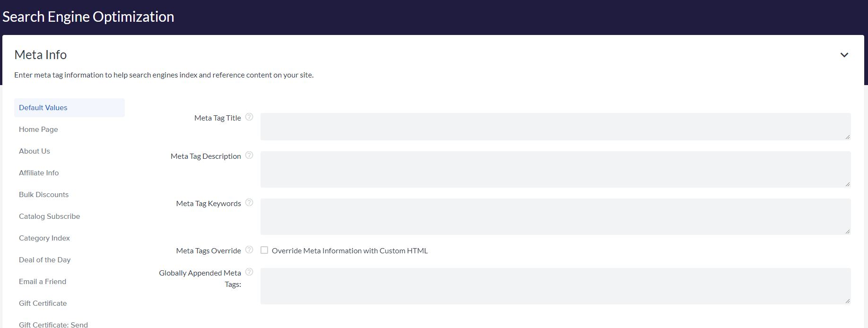The width and height of the screenshot is (868, 328).
Task: Open Bulk Discounts meta settings
Action: click(x=43, y=195)
